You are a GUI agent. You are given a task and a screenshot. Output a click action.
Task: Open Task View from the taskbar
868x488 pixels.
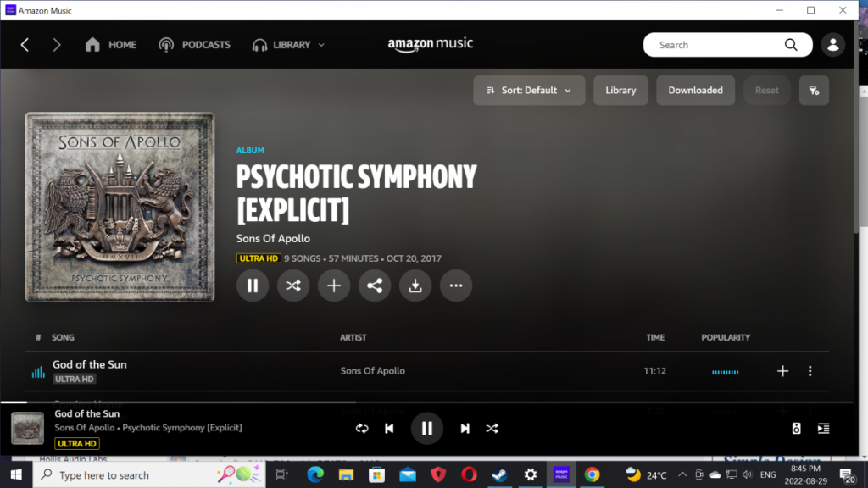[x=282, y=474]
